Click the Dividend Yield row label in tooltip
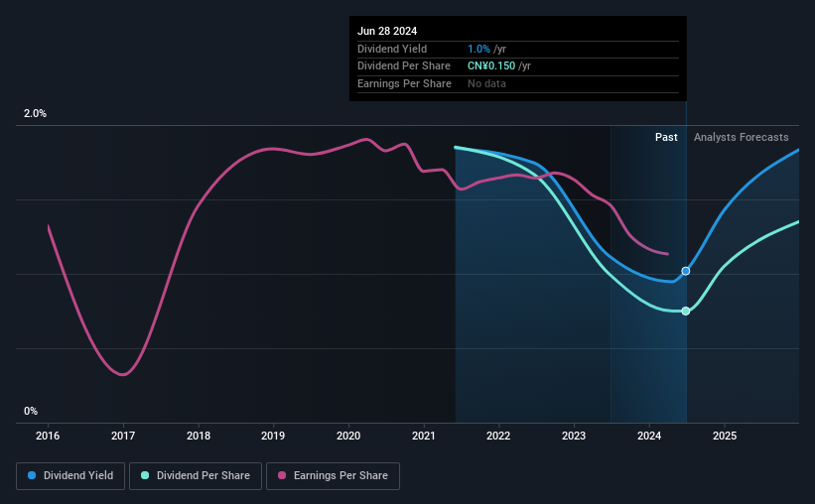The width and height of the screenshot is (815, 504). point(392,49)
